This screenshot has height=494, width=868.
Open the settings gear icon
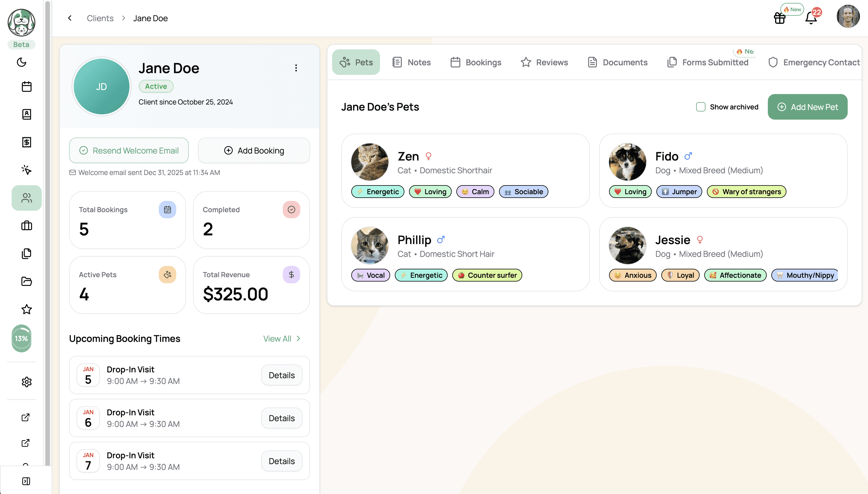(x=26, y=382)
